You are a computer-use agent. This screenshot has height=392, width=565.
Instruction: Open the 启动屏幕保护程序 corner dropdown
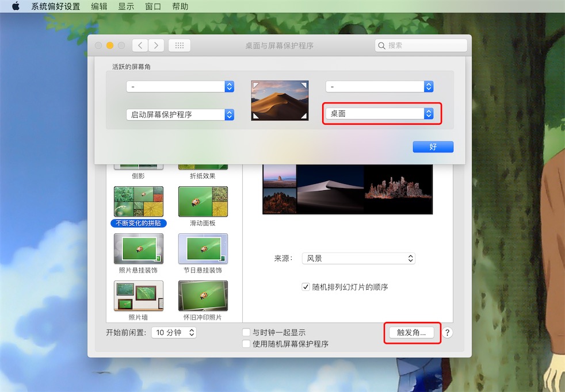[x=180, y=114]
